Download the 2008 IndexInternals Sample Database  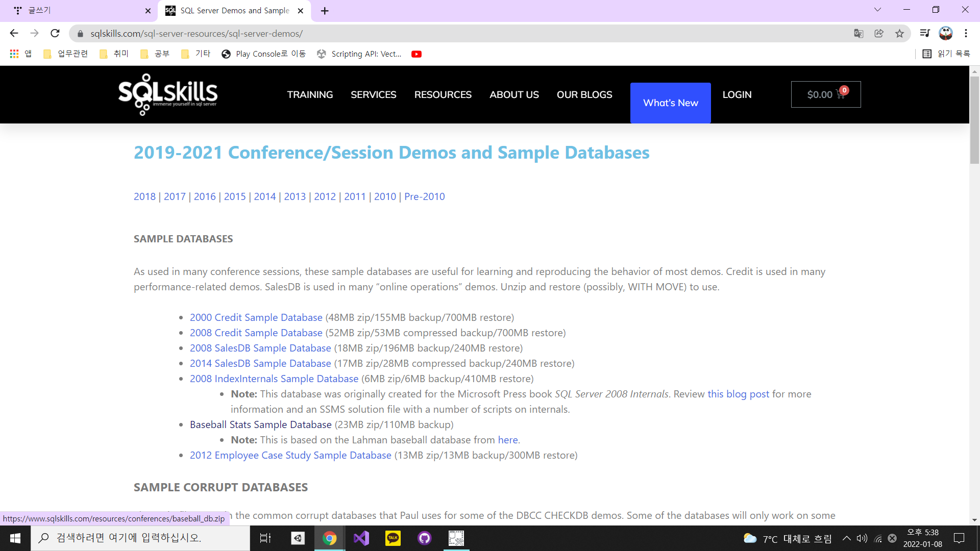[274, 379]
